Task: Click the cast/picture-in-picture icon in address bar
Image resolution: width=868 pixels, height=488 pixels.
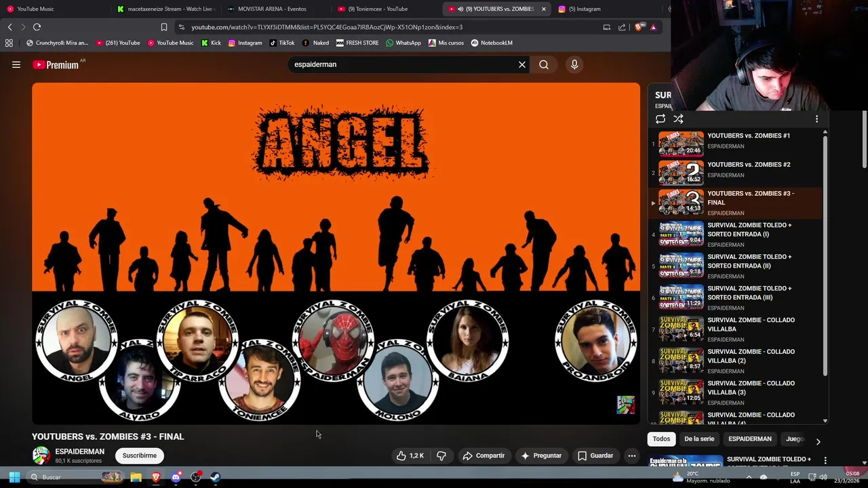Action: click(x=607, y=27)
